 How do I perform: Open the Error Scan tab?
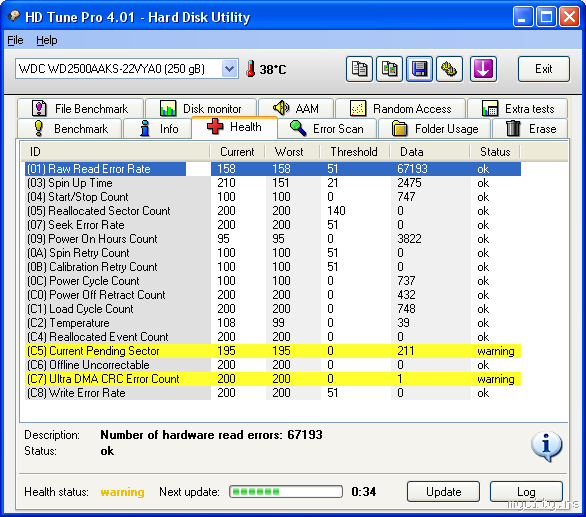327,129
